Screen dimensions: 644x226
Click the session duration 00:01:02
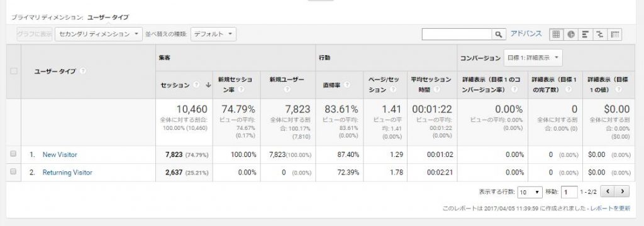click(x=440, y=154)
